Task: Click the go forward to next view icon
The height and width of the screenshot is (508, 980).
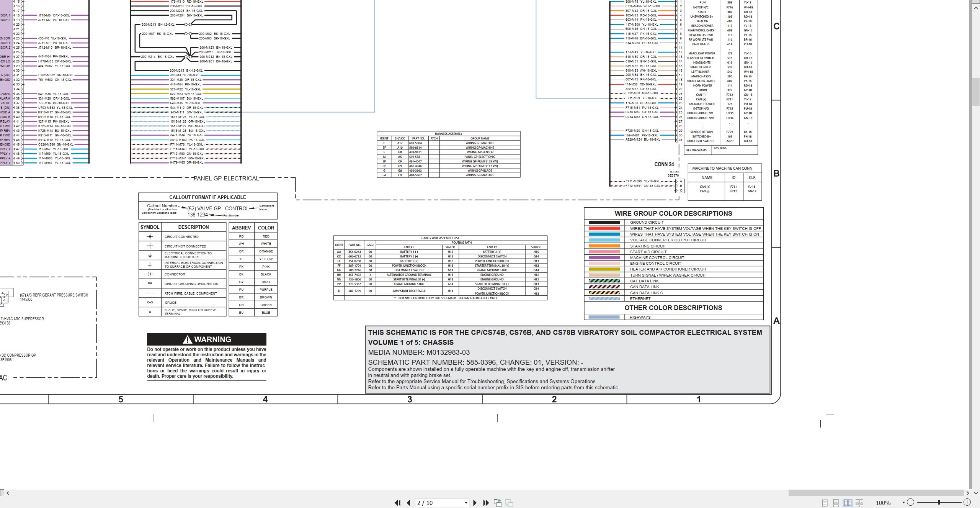Action: pyautogui.click(x=509, y=503)
